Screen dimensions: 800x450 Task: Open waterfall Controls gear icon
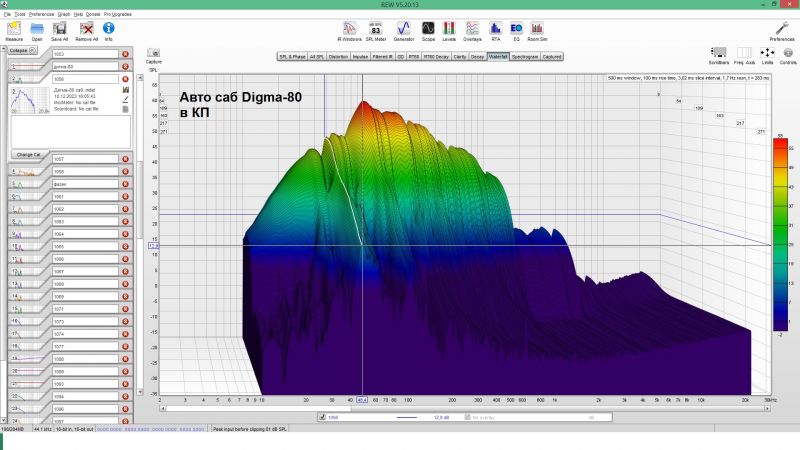(788, 56)
